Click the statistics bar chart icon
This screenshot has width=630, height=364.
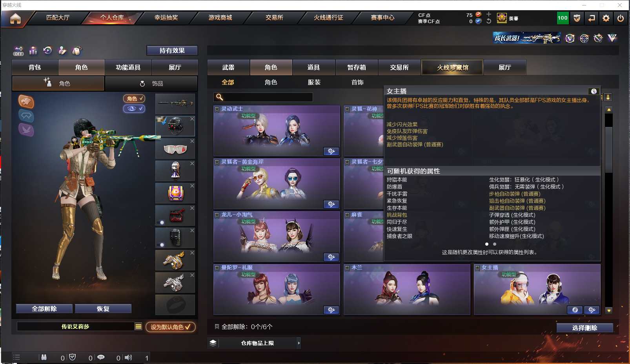33,51
